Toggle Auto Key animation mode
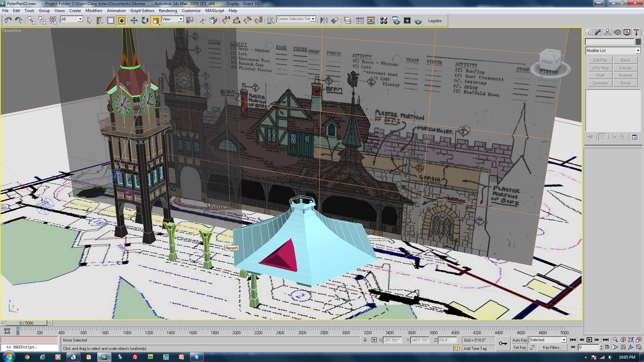 click(519, 340)
